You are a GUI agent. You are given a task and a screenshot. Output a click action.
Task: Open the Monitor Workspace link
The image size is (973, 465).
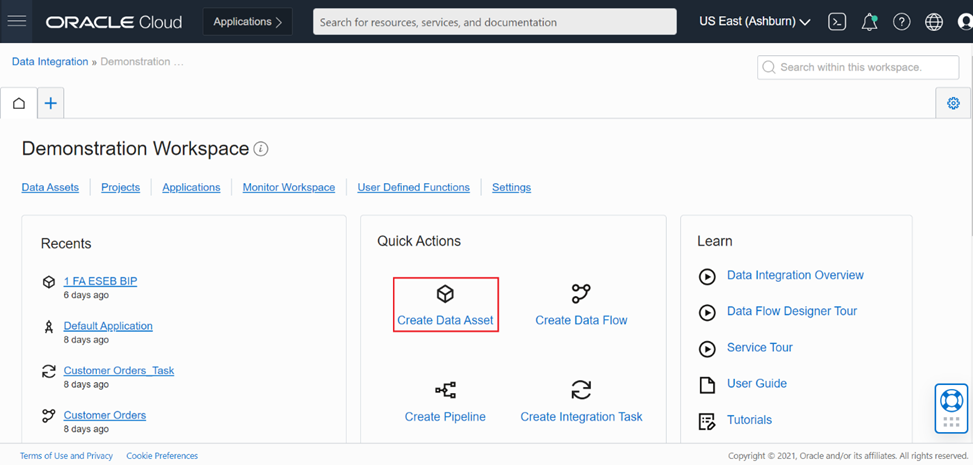[288, 187]
